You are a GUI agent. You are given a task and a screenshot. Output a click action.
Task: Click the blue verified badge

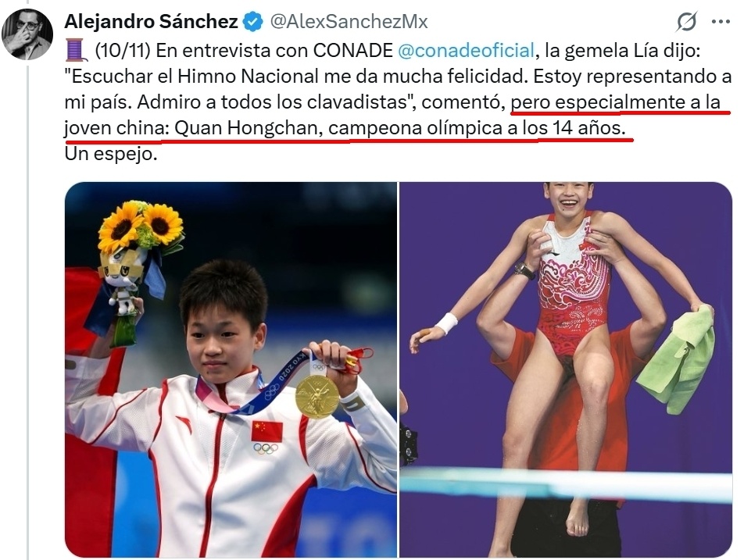coord(253,22)
